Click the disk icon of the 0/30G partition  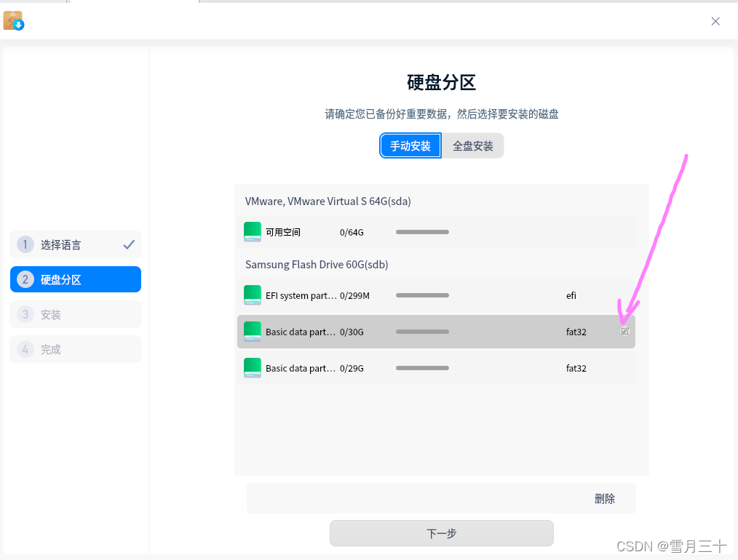(253, 332)
